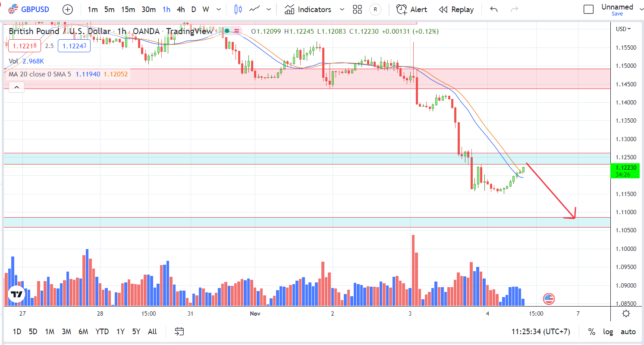Expand the favorite indicators dropdown arrow
This screenshot has height=345, width=644.
(x=342, y=9)
